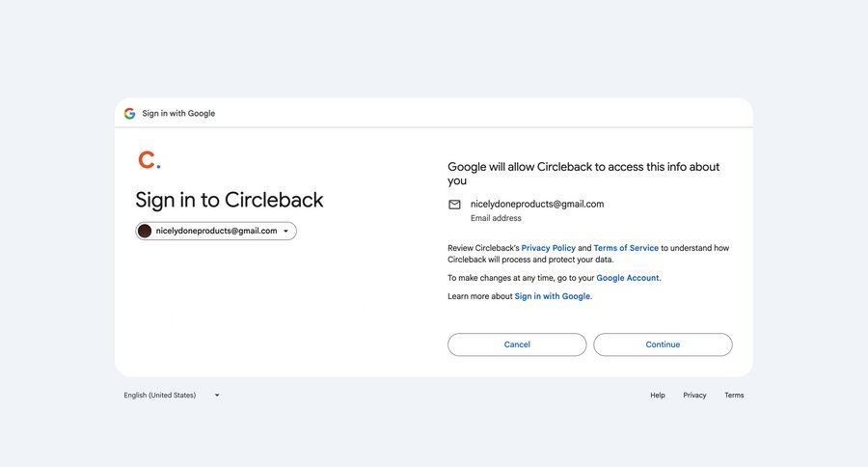
Task: Click the account avatar circle
Action: click(x=145, y=231)
